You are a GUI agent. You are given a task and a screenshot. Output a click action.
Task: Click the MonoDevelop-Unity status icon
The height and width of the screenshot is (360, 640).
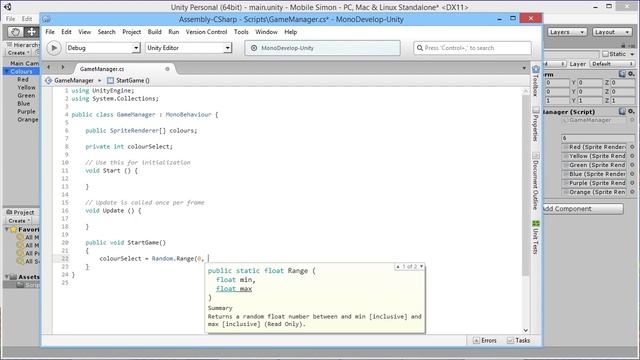(254, 48)
